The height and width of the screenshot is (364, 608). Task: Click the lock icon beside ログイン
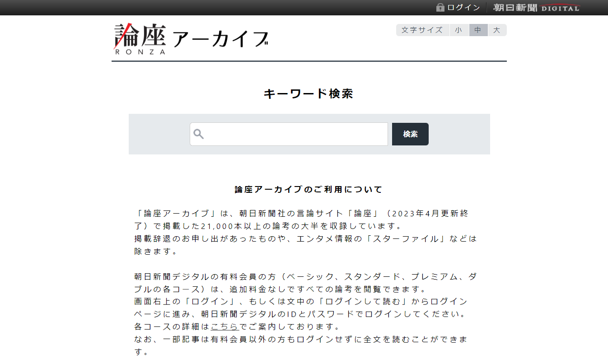click(440, 7)
